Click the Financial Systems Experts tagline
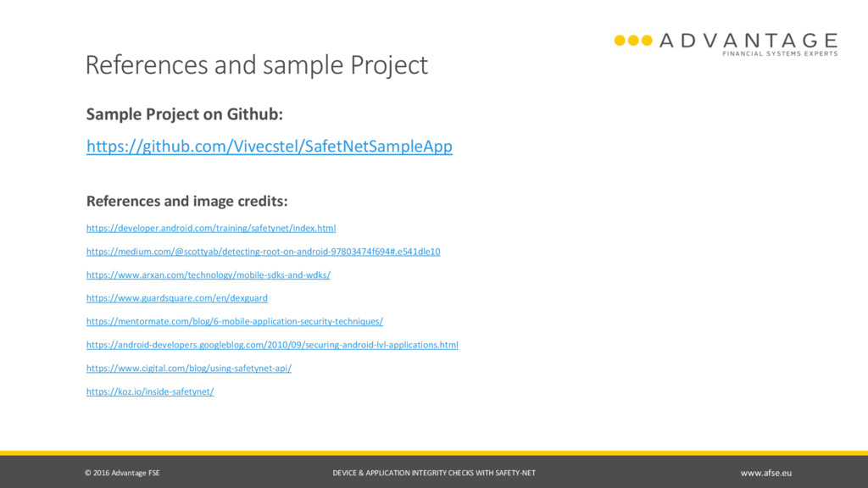This screenshot has width=868, height=488. [x=780, y=53]
